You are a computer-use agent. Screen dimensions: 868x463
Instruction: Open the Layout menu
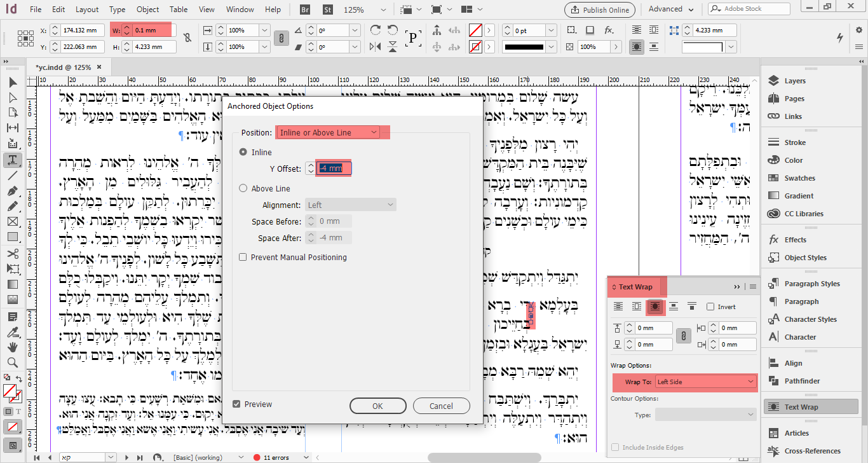coord(87,10)
